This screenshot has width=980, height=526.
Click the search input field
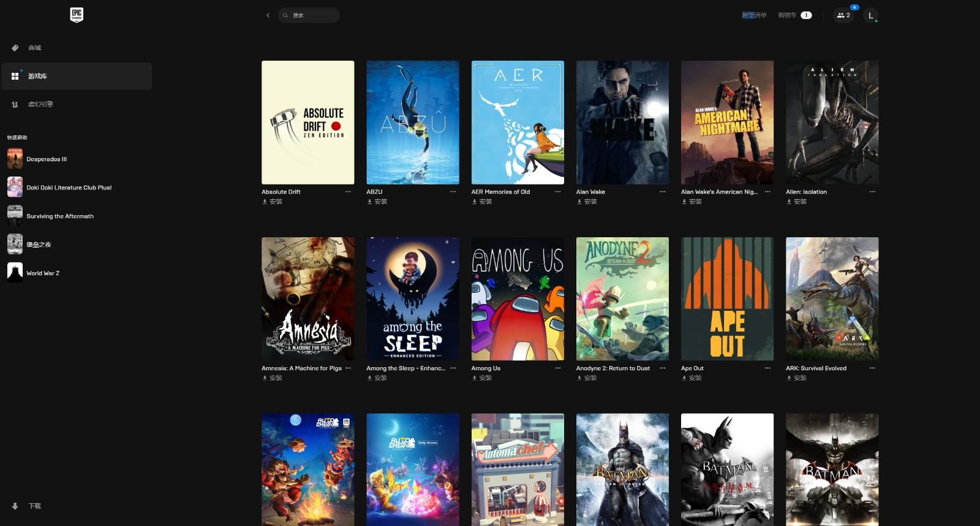point(309,15)
